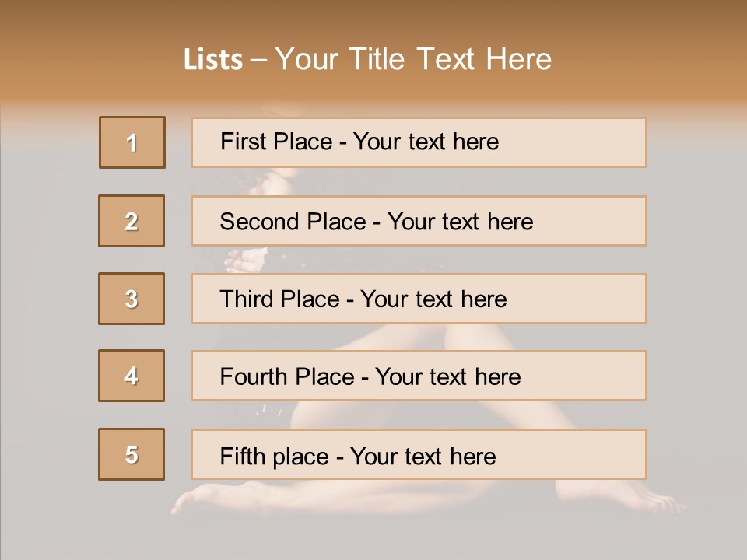Viewport: 747px width, 560px height.
Task: Click the First Place text box
Action: [x=419, y=142]
